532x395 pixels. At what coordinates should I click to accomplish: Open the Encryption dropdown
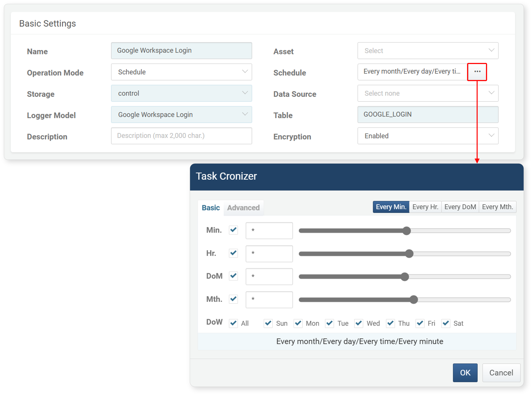point(428,136)
